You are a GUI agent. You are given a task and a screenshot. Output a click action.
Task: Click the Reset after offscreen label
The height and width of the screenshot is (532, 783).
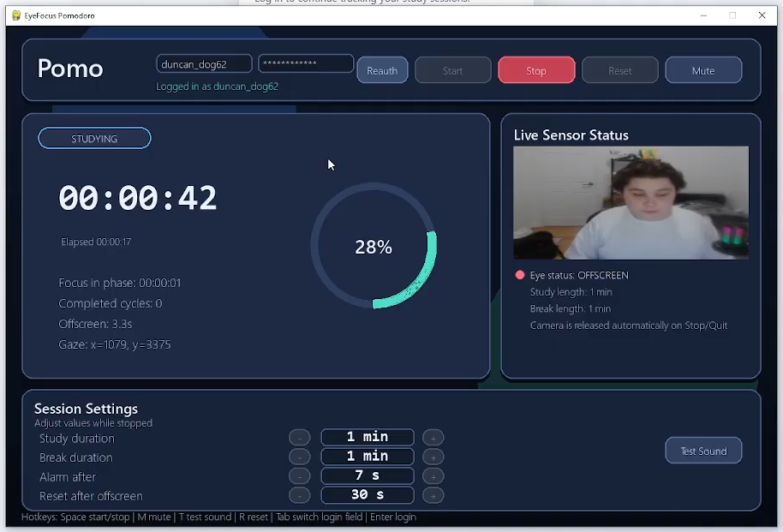91,496
